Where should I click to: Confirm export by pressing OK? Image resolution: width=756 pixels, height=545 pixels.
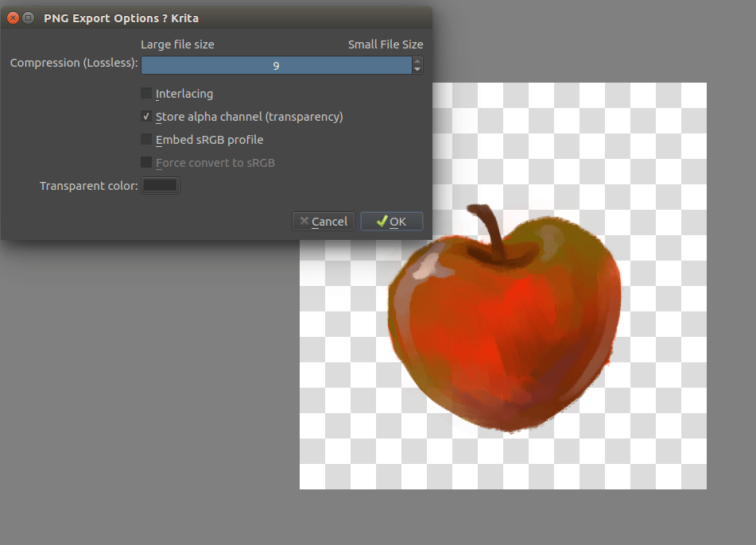391,222
